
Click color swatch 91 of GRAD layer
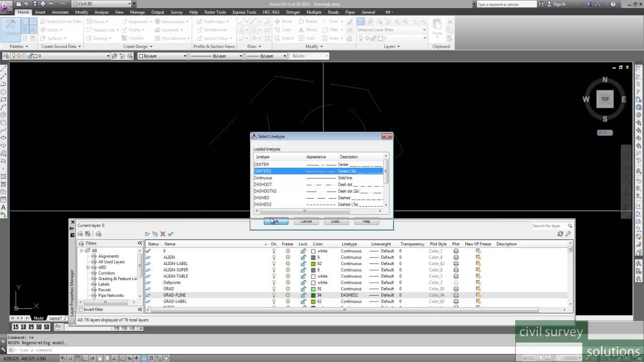[x=313, y=289]
